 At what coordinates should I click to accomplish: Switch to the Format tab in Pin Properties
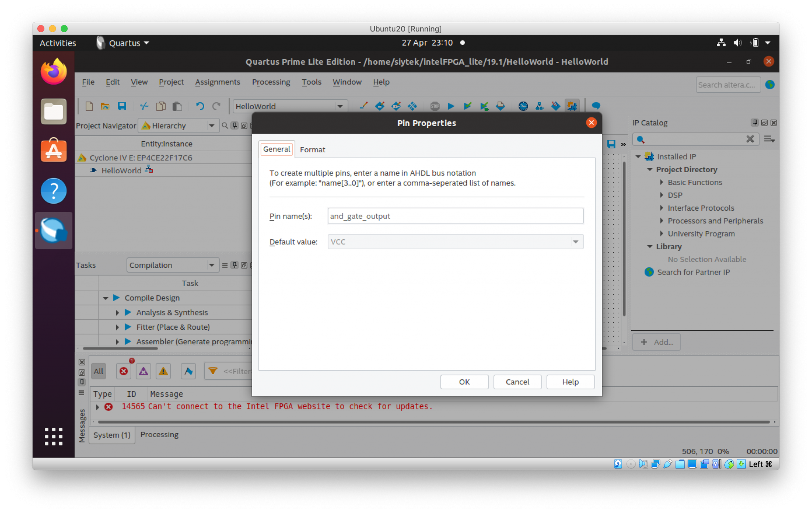point(313,150)
